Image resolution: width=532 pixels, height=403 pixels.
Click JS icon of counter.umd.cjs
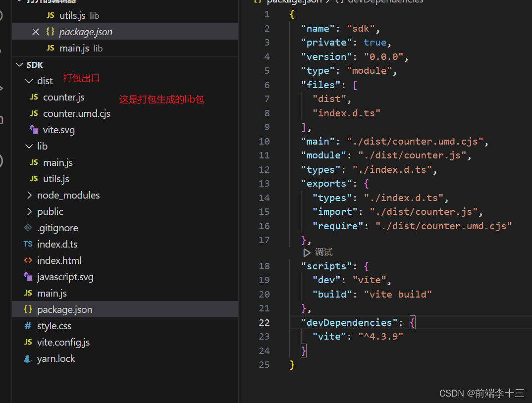(34, 113)
